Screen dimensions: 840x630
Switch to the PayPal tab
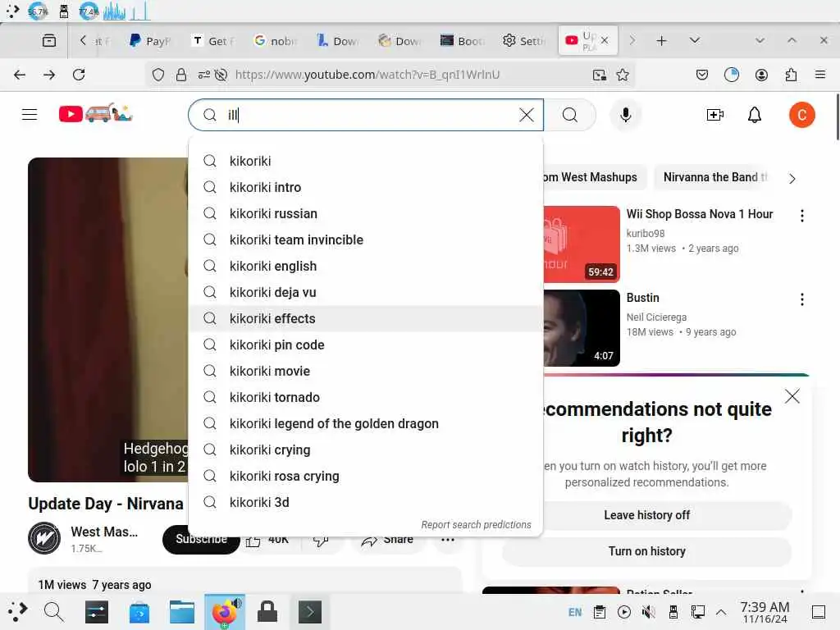[x=151, y=41]
